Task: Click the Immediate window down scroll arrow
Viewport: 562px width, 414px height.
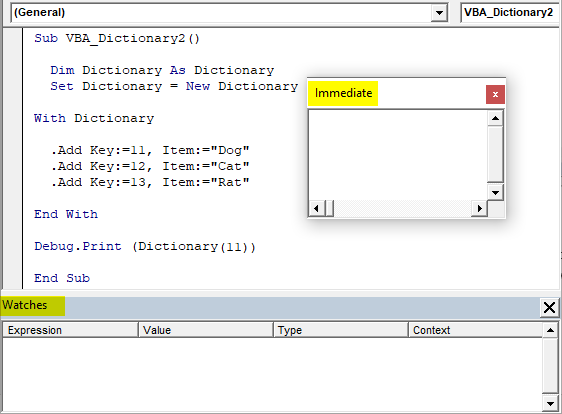Action: tap(495, 193)
